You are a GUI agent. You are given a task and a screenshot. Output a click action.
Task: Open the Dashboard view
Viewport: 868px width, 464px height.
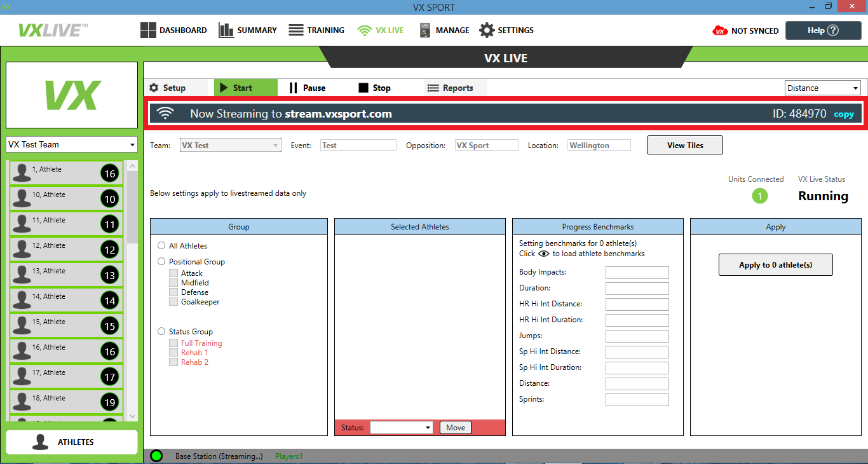coord(173,30)
